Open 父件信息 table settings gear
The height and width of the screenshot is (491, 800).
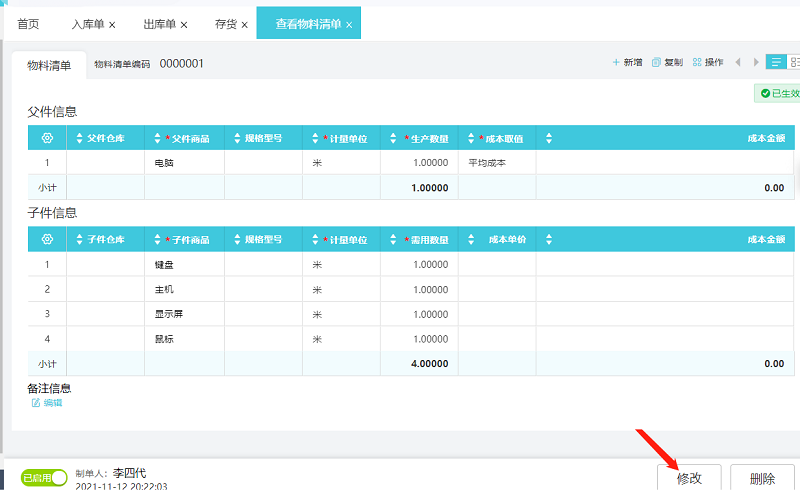click(x=47, y=138)
